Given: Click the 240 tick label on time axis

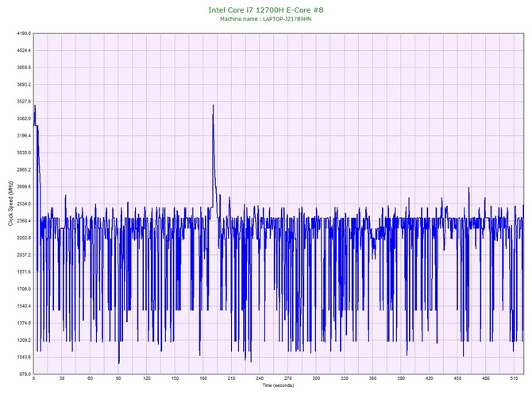Looking at the screenshot, I should 260,378.
